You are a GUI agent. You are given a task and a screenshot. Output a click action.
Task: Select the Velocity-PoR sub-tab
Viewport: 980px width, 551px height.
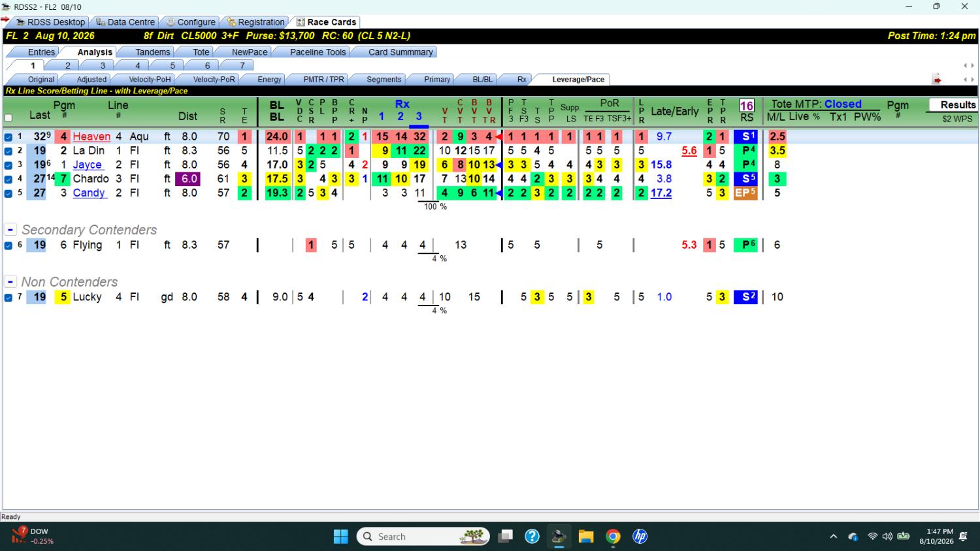coord(214,80)
